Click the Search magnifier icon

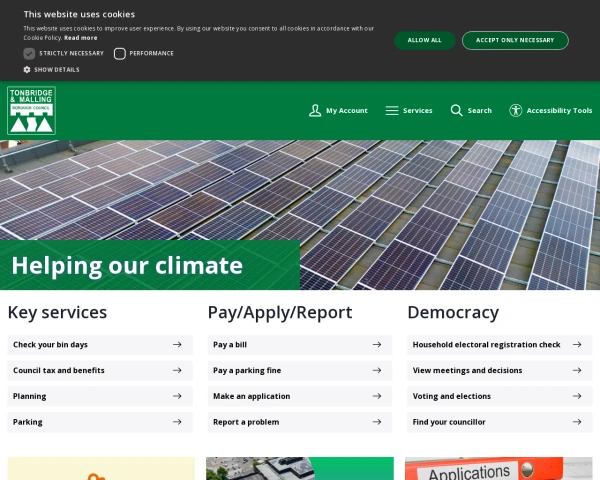456,110
